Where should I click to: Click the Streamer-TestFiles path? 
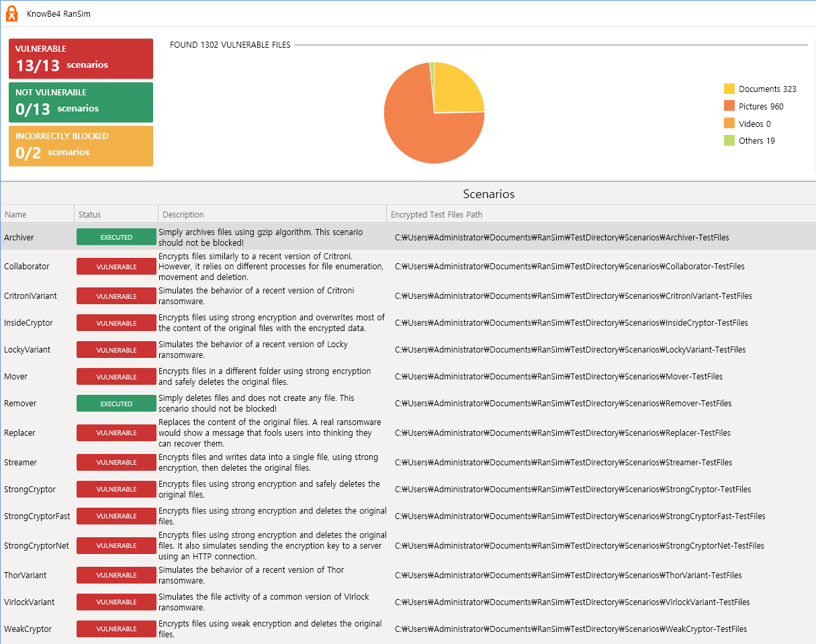[x=563, y=462]
